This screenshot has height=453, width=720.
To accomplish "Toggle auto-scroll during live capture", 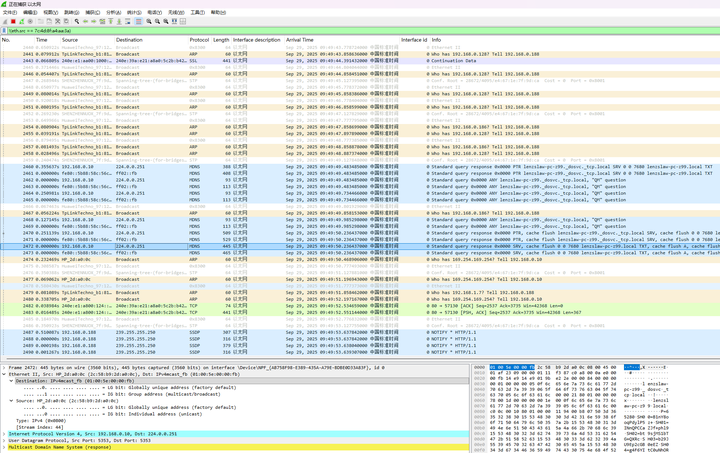I will pyautogui.click(x=128, y=21).
